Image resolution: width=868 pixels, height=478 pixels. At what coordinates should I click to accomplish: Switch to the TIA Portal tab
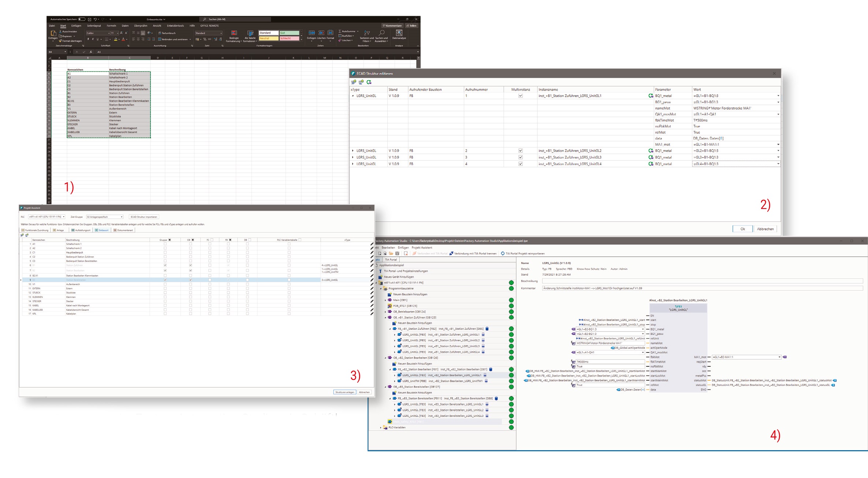[x=391, y=259]
